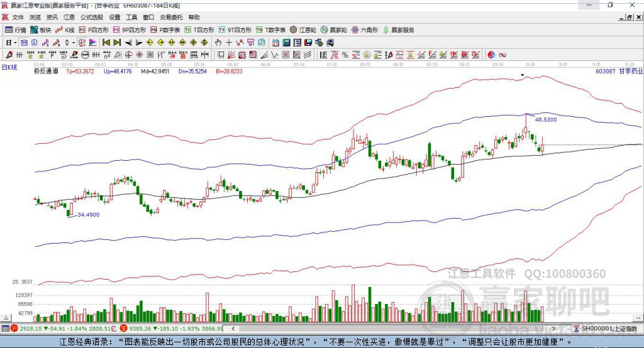
Task: Toggle the magenta flag indicator icon
Action: [93, 43]
